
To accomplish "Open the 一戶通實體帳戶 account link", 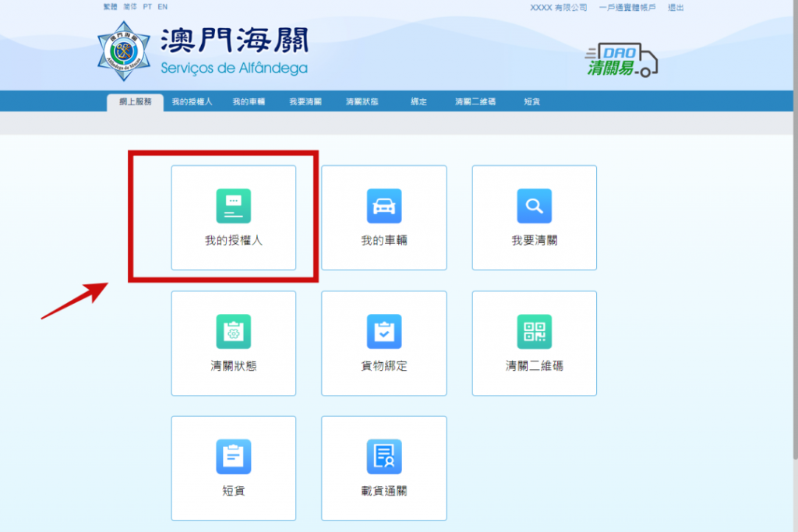I will coord(626,8).
